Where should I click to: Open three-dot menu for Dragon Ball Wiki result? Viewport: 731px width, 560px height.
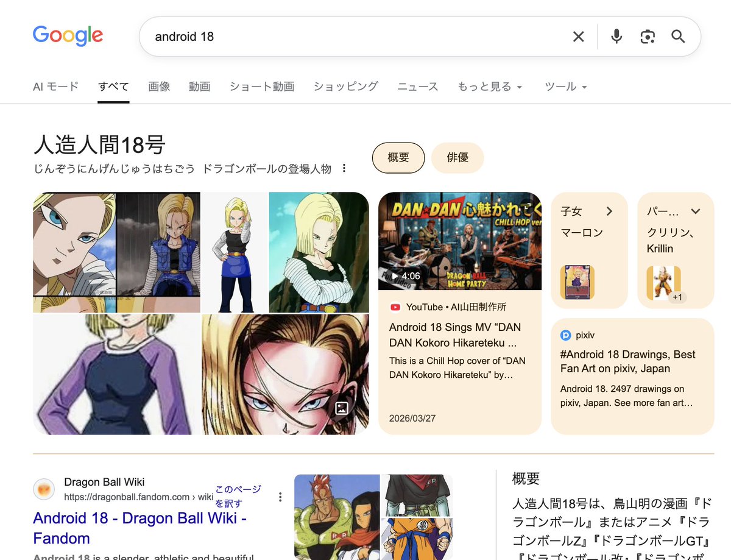[x=280, y=497]
